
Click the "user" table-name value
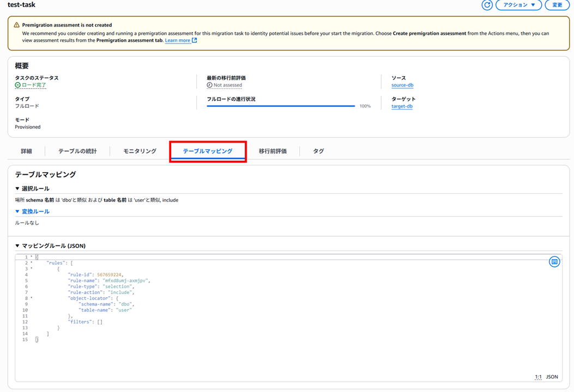point(124,310)
